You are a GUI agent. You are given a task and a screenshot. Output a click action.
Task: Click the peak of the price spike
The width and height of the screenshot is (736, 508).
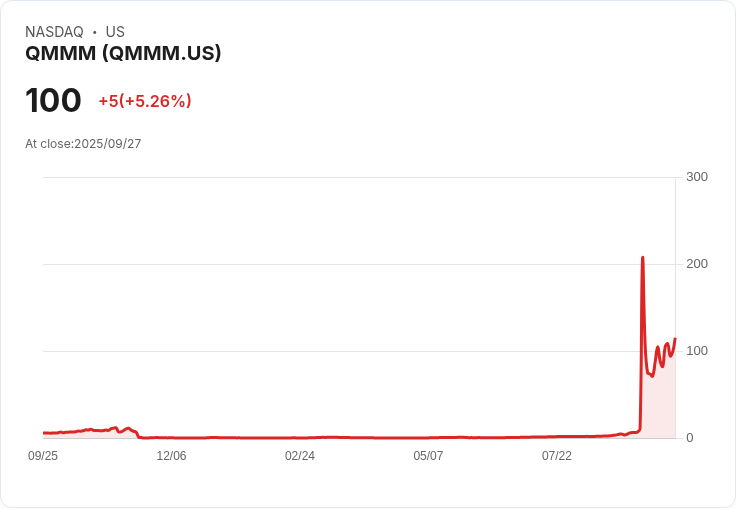[642, 258]
